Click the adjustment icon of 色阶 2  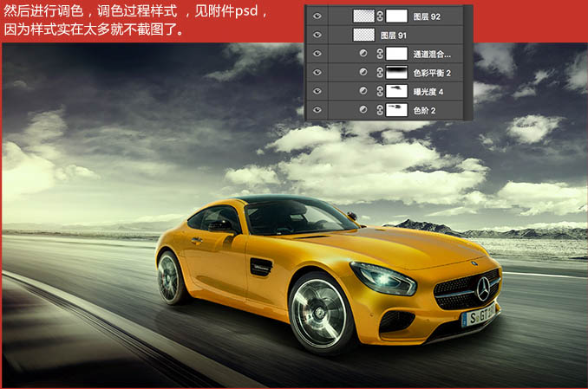click(363, 109)
